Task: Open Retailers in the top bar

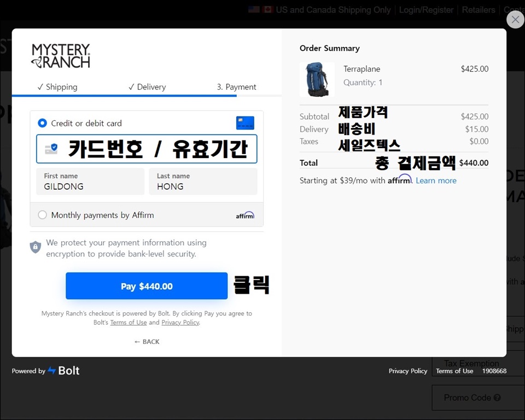Action: [x=479, y=10]
